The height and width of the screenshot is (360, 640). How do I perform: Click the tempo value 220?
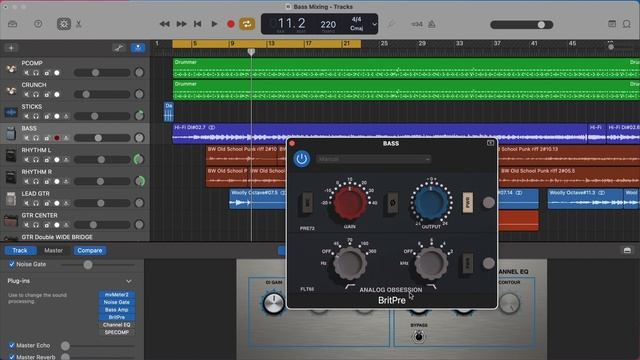pos(328,24)
